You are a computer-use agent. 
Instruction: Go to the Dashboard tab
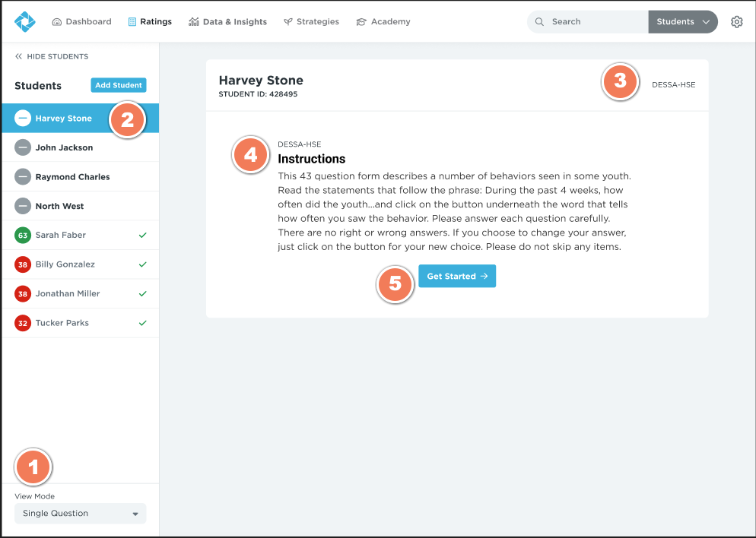point(81,22)
